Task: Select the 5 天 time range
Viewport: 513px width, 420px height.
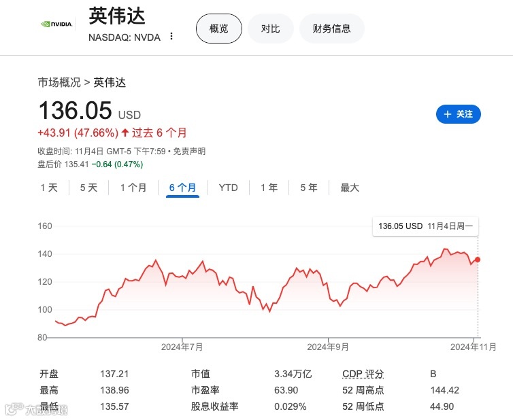Action: click(x=88, y=188)
